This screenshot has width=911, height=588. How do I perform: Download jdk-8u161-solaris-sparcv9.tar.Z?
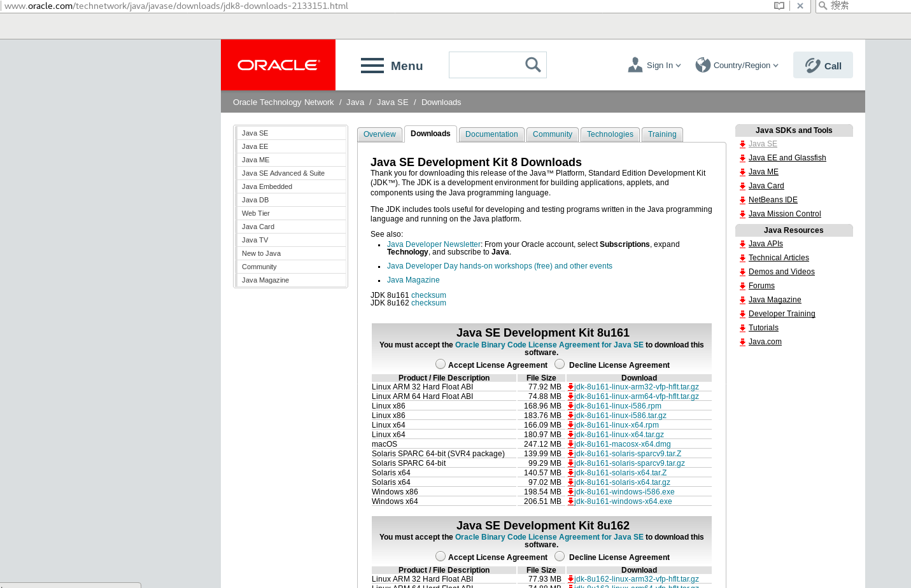pos(628,454)
